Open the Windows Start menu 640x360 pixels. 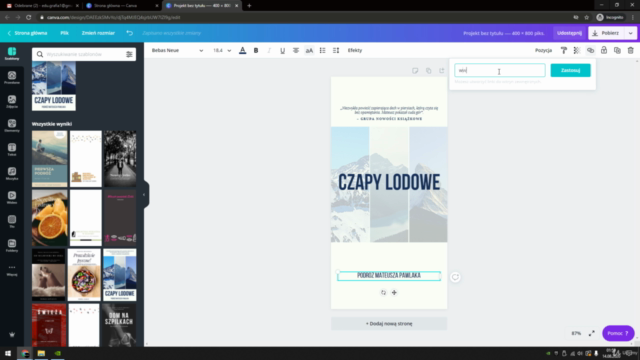click(8, 353)
